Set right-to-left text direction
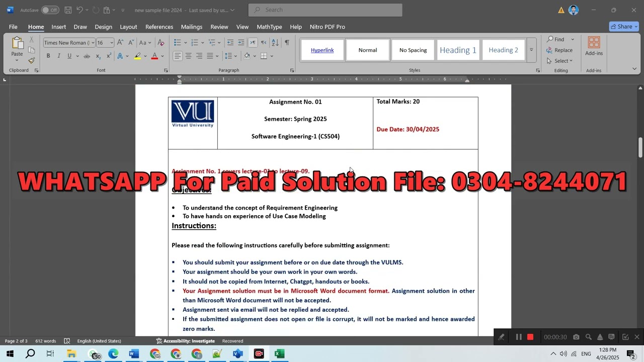The width and height of the screenshot is (644, 362). 264,43
